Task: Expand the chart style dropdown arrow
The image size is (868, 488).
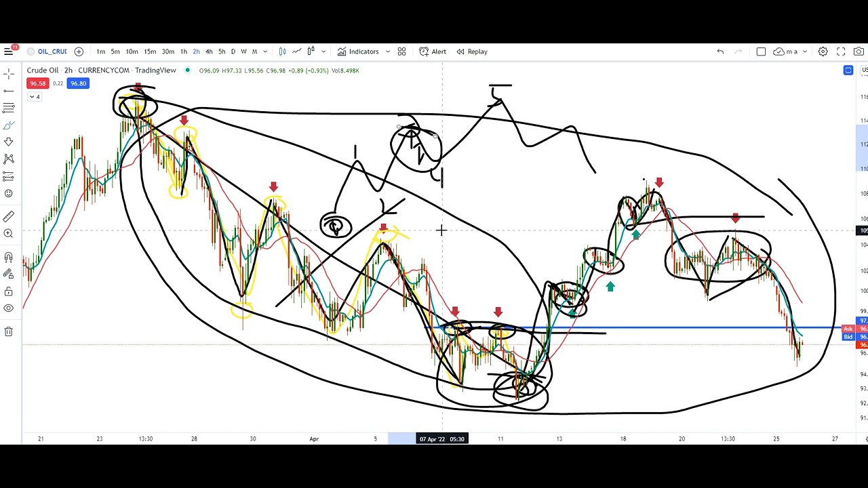Action: [323, 52]
